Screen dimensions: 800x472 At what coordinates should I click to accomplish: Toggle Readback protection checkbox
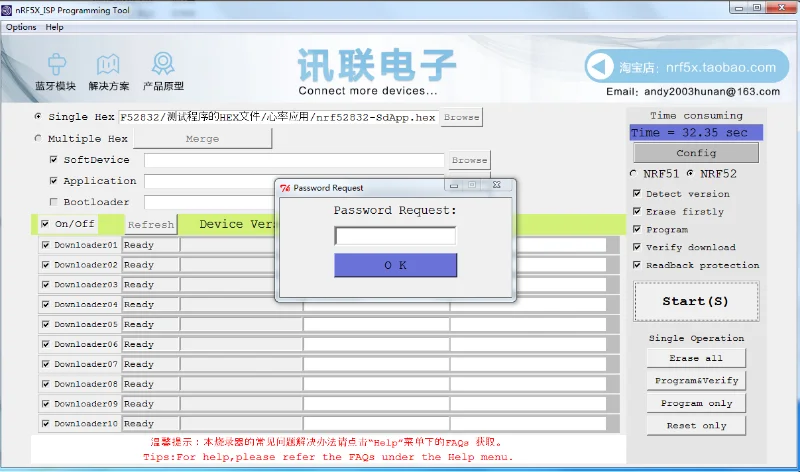[x=637, y=265]
